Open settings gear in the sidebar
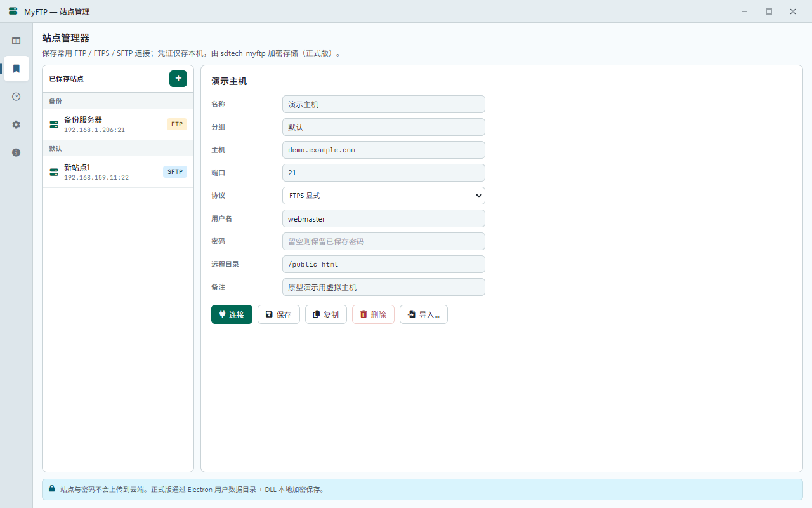The image size is (812, 508). pos(16,124)
